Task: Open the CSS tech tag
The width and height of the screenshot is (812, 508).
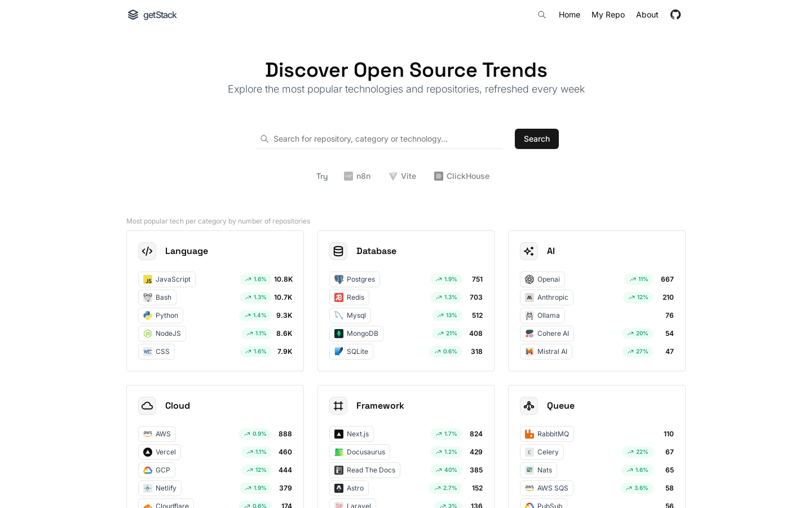Action: [156, 352]
